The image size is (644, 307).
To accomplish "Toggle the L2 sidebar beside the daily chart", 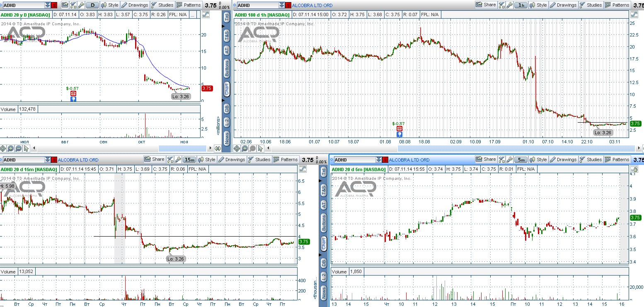I will [x=227, y=122].
